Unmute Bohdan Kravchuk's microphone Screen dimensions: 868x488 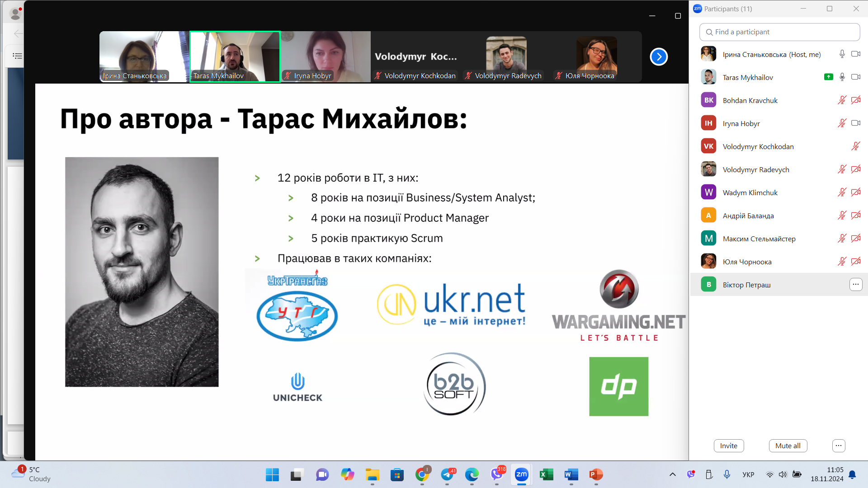[842, 100]
